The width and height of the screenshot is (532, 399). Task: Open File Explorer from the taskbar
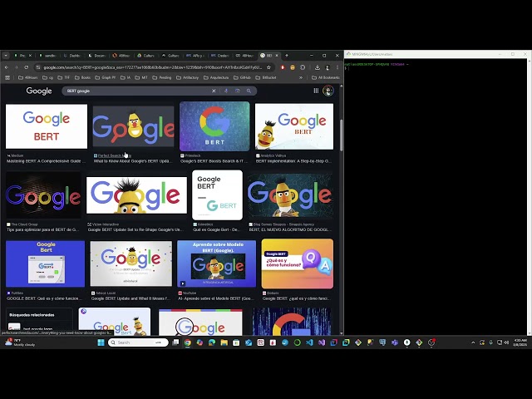pyautogui.click(x=224, y=342)
